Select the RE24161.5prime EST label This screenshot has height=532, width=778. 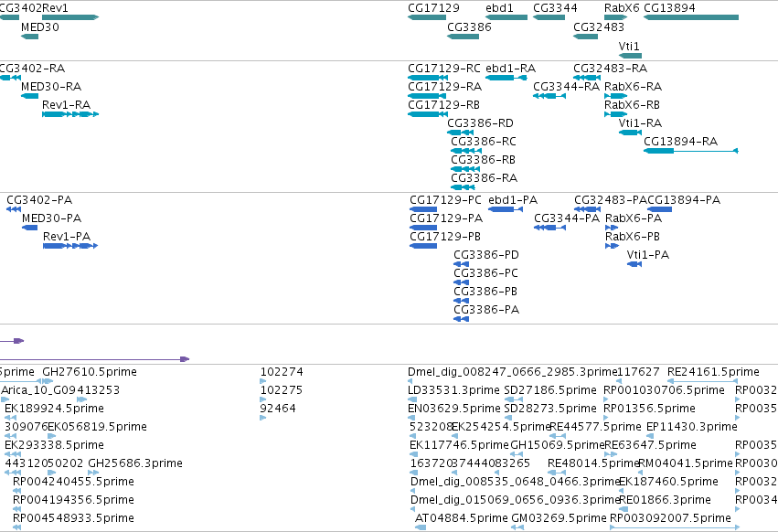[x=713, y=372]
